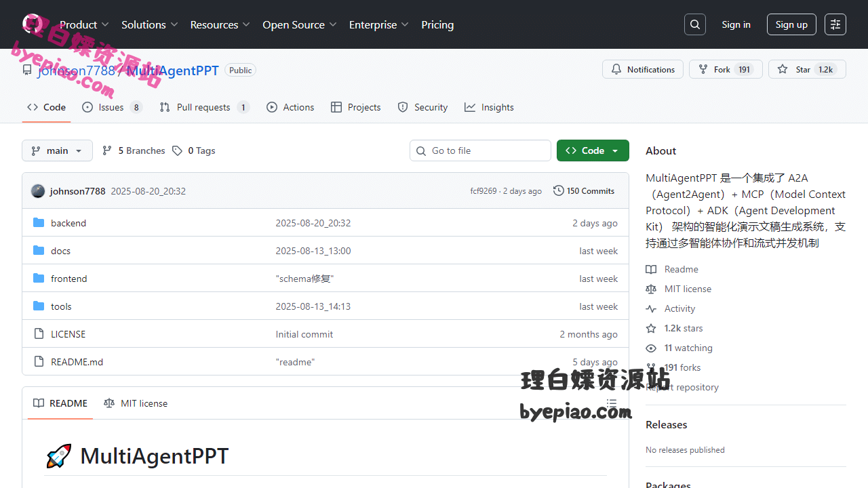Click the tools folder icon
The width and height of the screenshot is (868, 488).
[39, 306]
